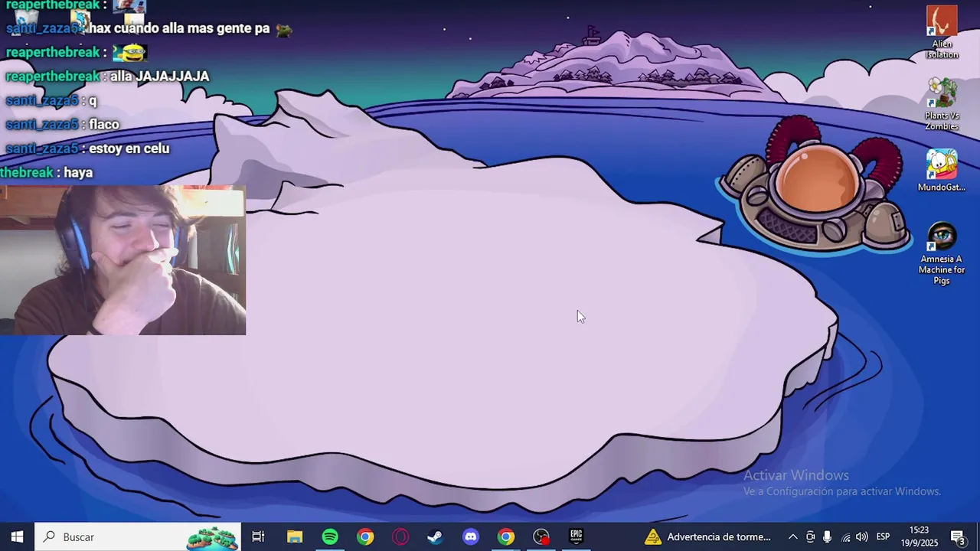Open Steam from the taskbar

pos(435,536)
